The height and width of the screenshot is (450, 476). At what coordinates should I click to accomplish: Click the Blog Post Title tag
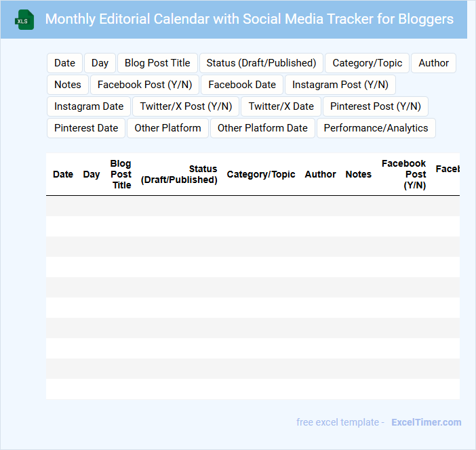click(x=157, y=63)
